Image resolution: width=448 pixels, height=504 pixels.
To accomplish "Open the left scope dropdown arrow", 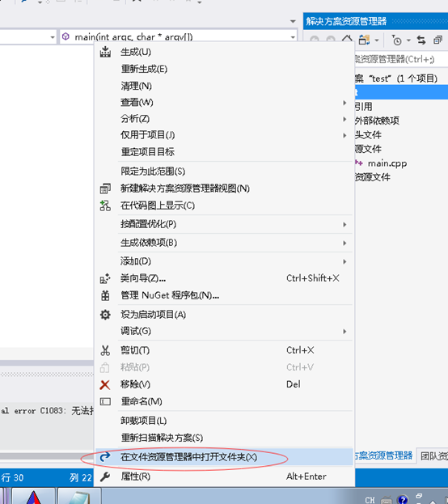I will pyautogui.click(x=53, y=37).
